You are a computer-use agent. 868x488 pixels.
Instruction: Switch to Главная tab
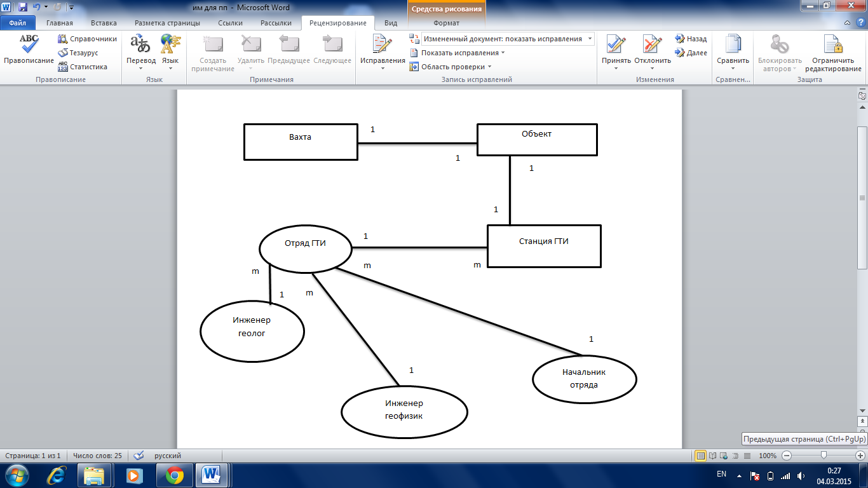click(60, 23)
